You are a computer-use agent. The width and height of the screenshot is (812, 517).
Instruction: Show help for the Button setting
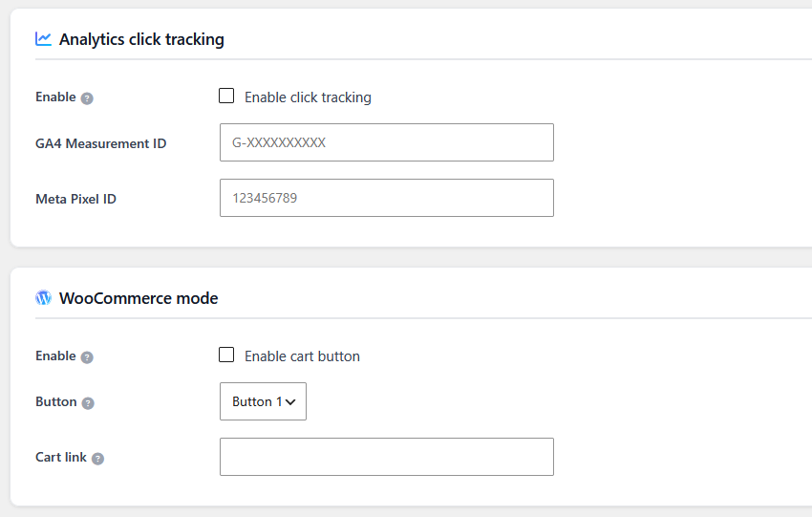pyautogui.click(x=88, y=403)
